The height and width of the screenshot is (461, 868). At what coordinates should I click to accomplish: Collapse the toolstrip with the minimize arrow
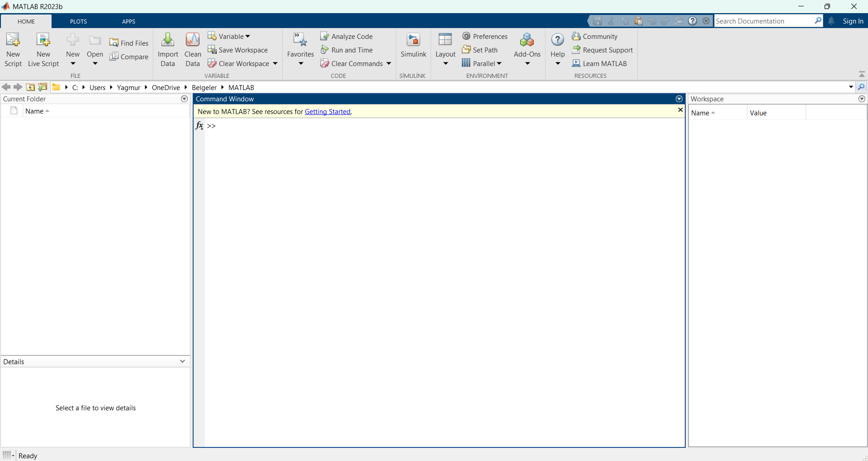862,74
